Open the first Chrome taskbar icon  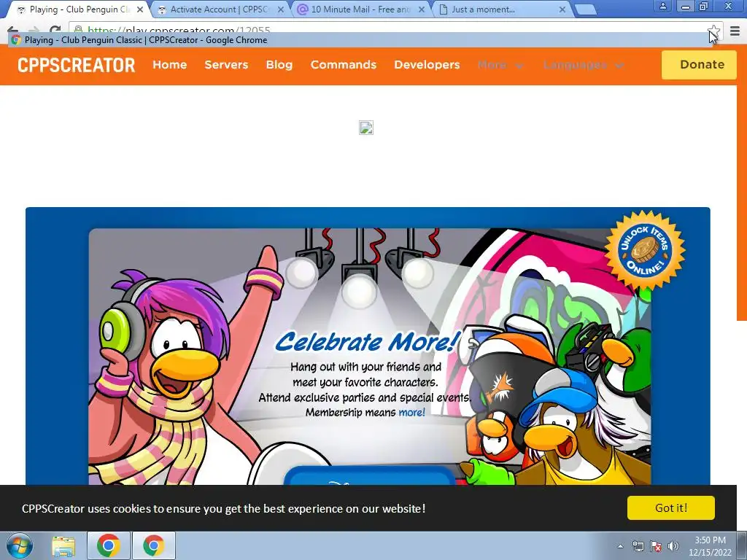pos(109,545)
